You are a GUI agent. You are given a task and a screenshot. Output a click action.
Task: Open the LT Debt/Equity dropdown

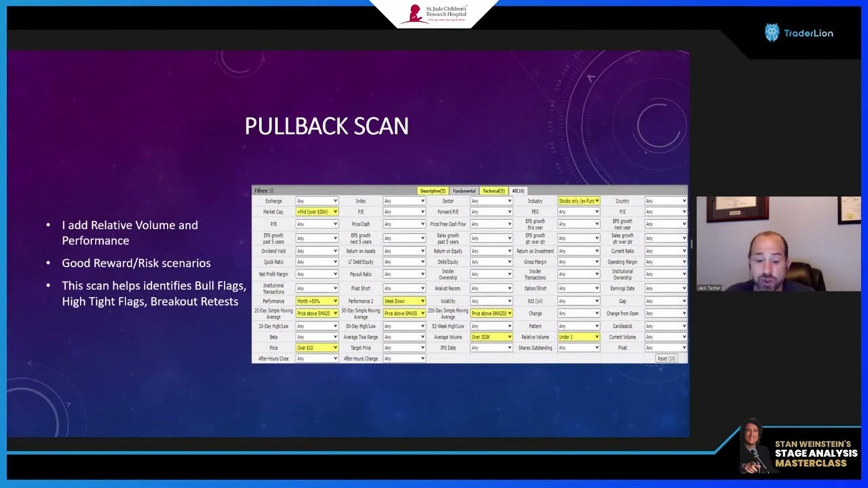(404, 262)
